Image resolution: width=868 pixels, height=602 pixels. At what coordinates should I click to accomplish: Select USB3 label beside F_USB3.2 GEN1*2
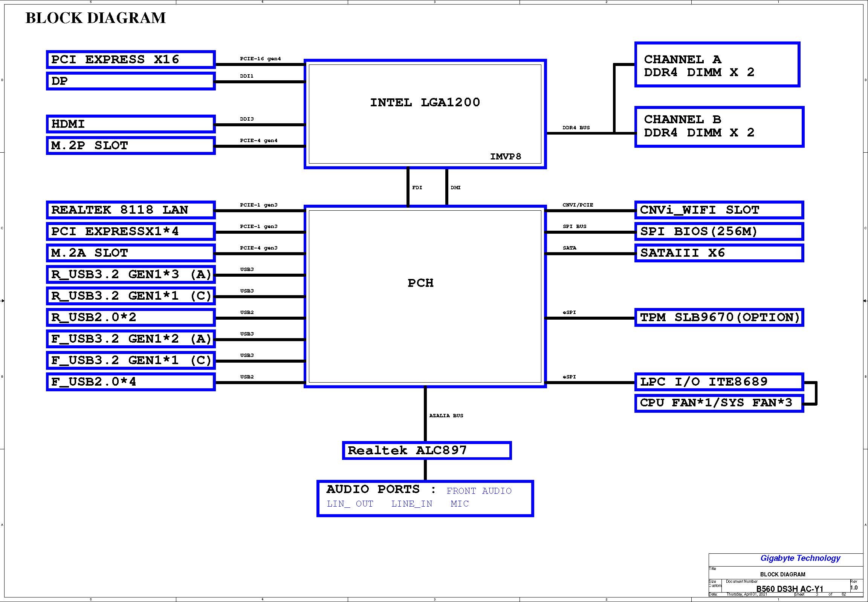click(x=247, y=334)
